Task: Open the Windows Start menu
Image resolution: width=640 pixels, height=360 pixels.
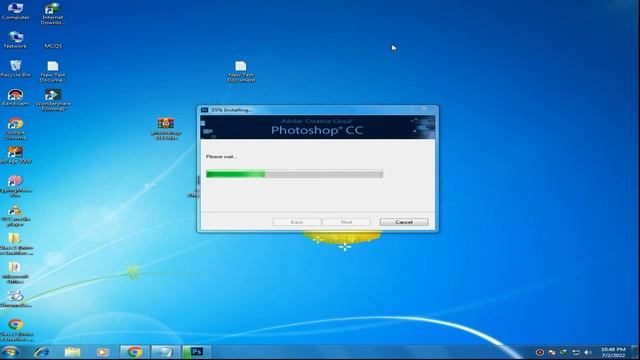Action: coord(10,352)
